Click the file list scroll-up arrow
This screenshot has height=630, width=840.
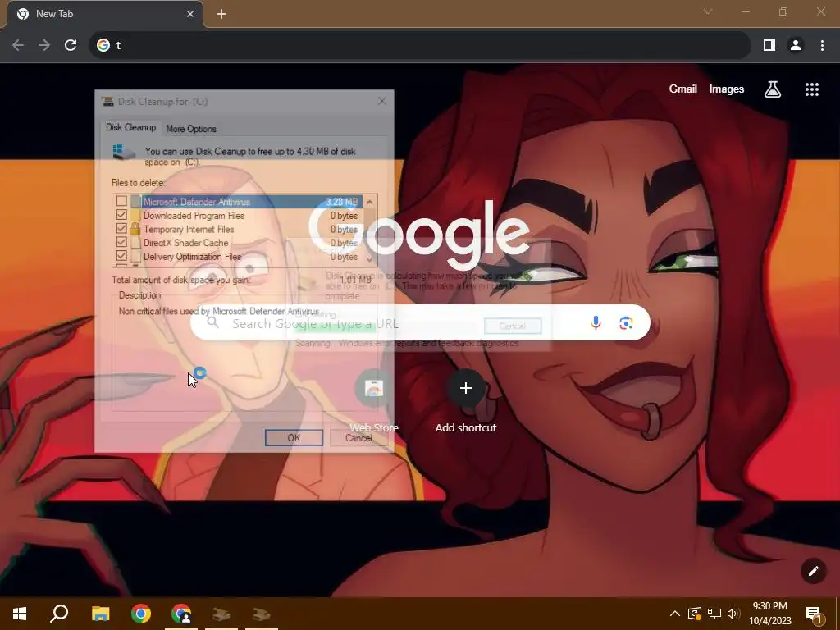click(x=370, y=202)
